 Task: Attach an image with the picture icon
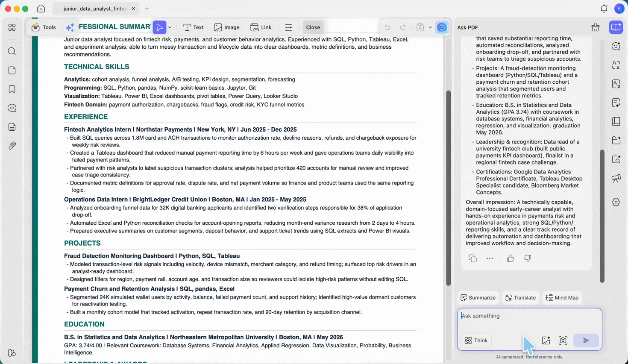(546, 341)
